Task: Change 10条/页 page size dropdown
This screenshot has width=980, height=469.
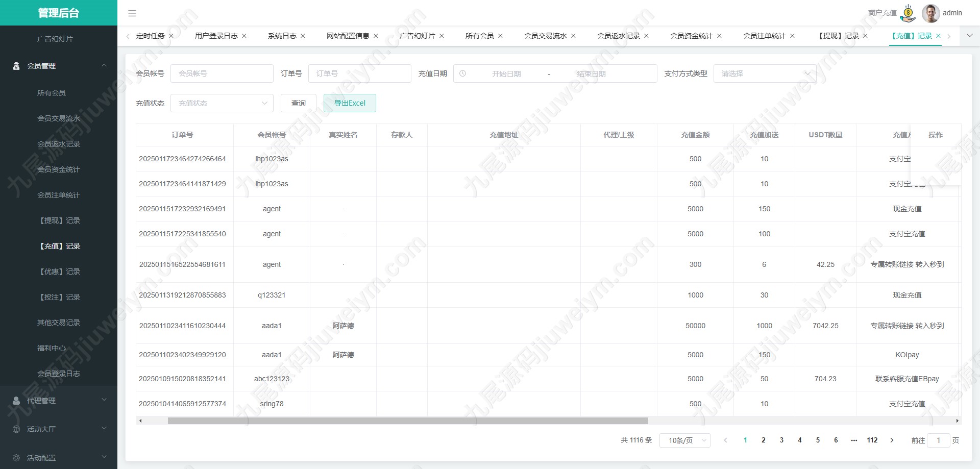Action: pyautogui.click(x=684, y=440)
